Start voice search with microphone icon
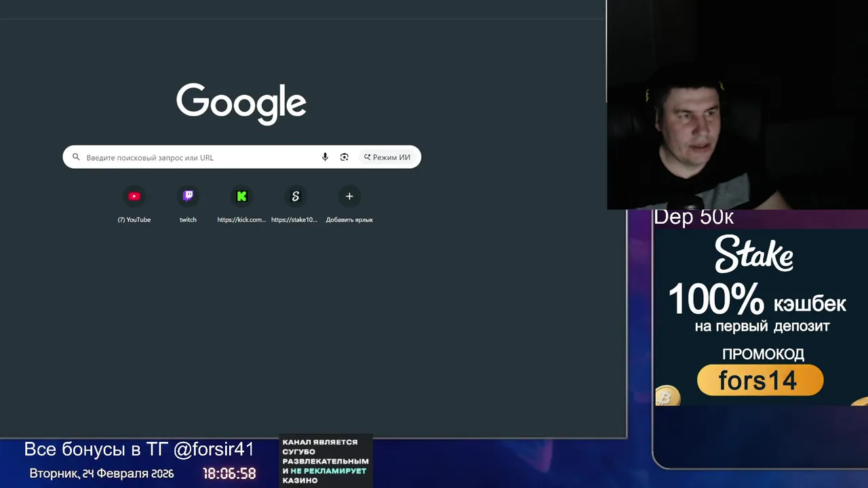The height and width of the screenshot is (488, 868). [x=325, y=157]
